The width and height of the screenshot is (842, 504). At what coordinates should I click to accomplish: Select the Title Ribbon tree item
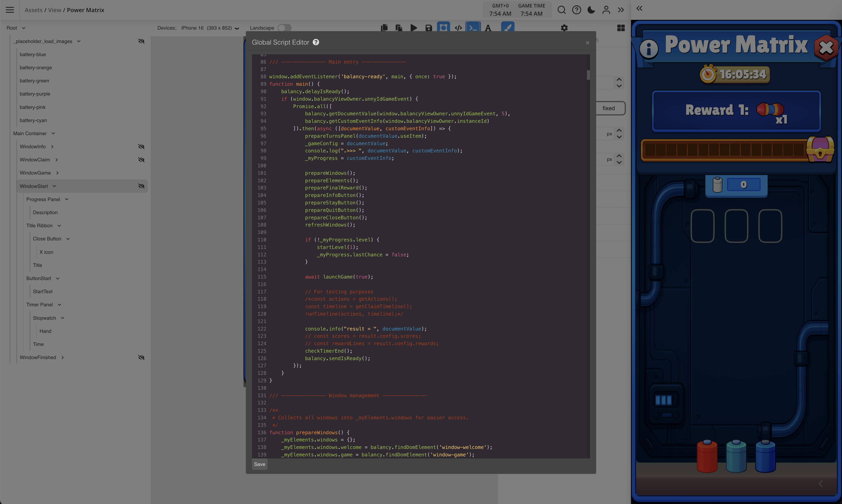39,225
